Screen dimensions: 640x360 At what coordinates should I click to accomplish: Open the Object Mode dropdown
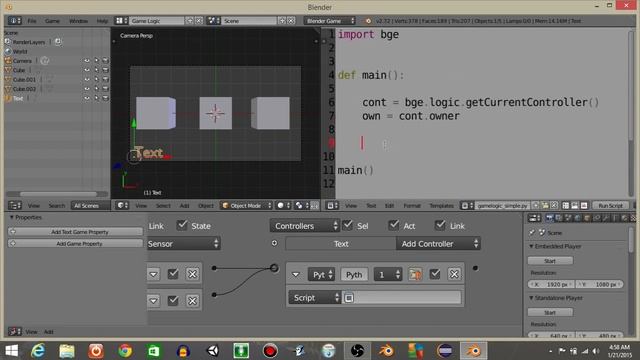tap(246, 205)
